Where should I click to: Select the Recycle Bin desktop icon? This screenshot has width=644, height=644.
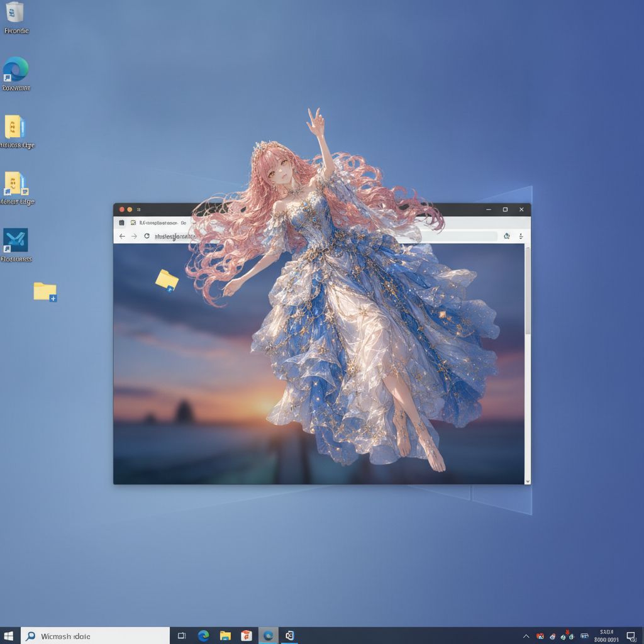click(16, 17)
